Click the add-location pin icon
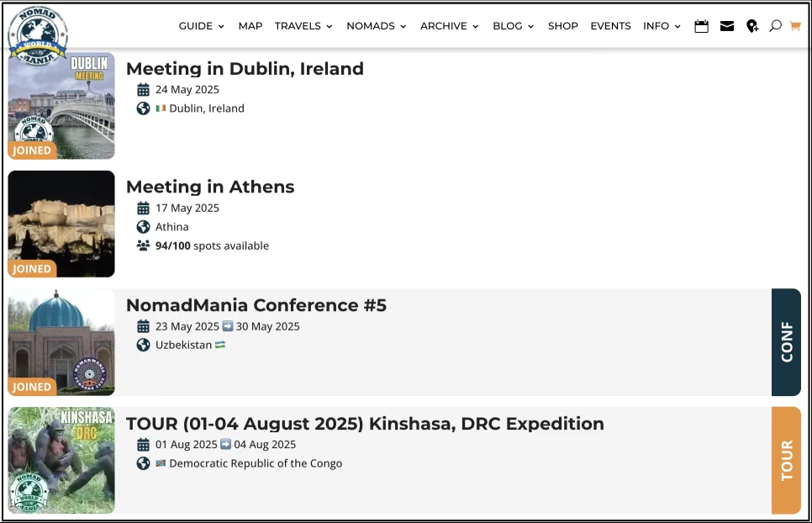The width and height of the screenshot is (812, 523). [x=752, y=26]
